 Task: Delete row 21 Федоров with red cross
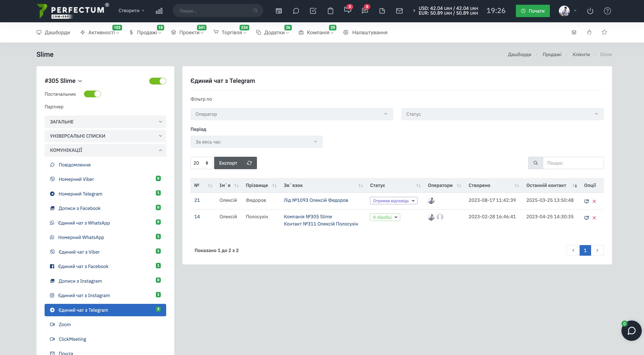[x=594, y=201]
